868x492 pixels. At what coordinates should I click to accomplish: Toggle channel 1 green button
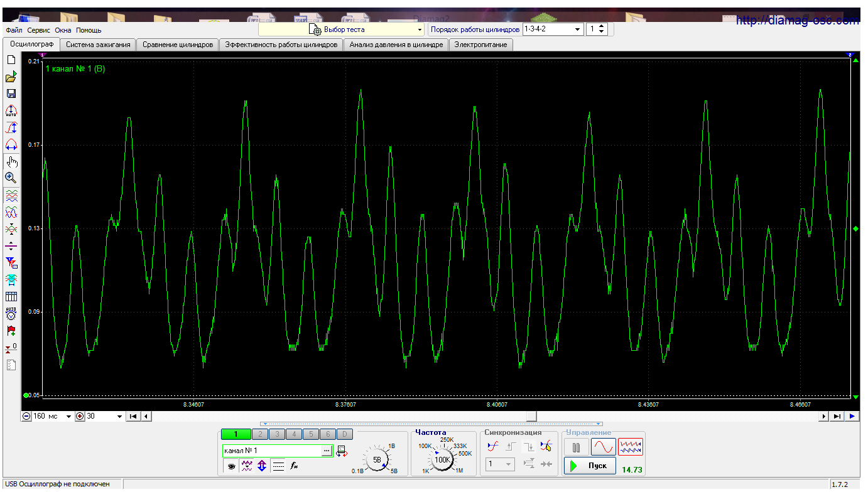coord(236,434)
